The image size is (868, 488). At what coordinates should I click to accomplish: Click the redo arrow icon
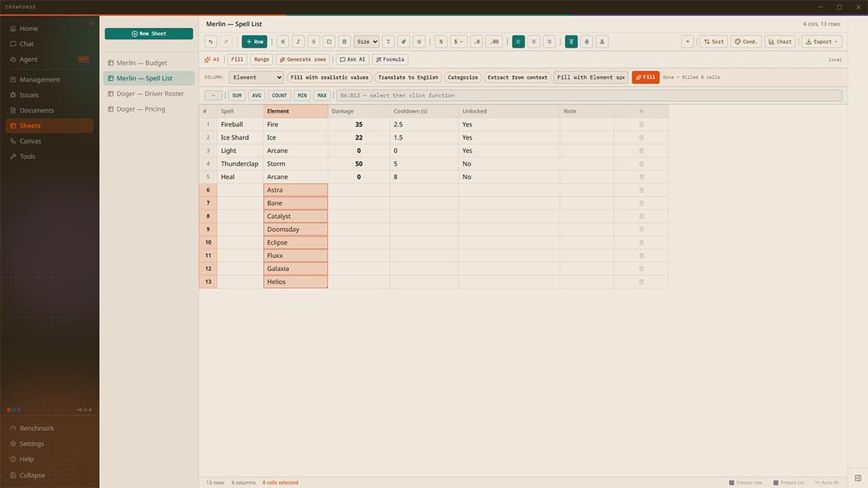tap(226, 42)
